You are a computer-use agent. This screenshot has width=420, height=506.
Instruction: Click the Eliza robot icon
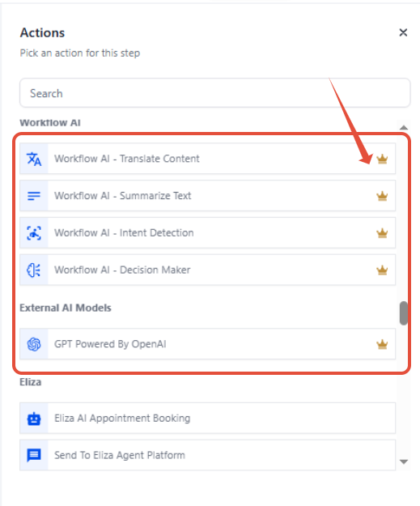[x=34, y=419]
